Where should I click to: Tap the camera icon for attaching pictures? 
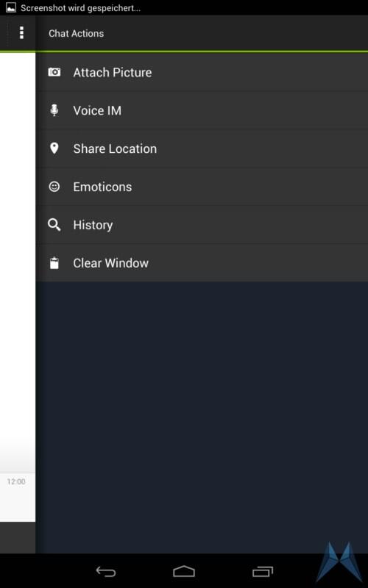coord(54,72)
